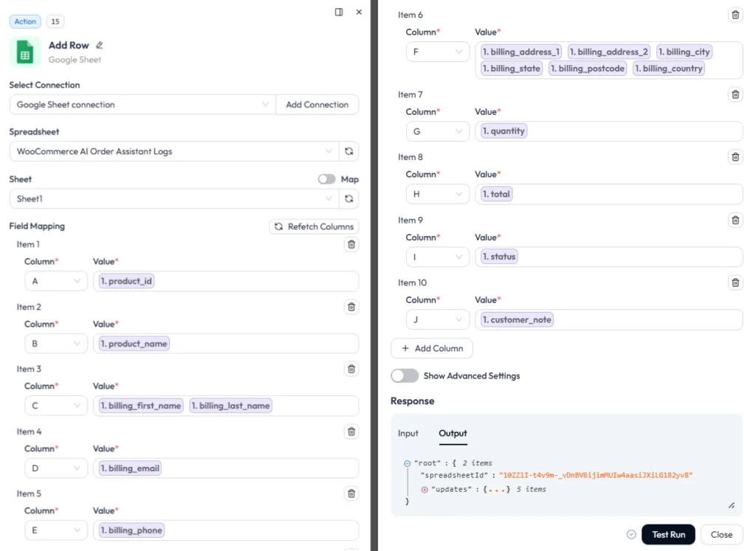
Task: Click the response box resize handle
Action: 732,505
